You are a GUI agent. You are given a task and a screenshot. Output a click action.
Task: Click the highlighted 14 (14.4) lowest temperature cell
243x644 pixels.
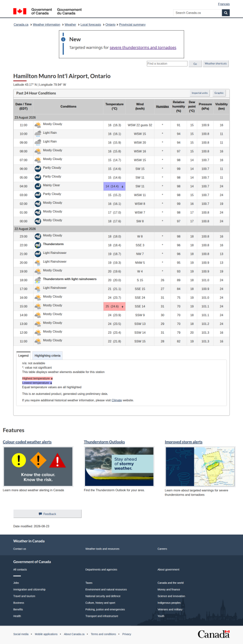pos(115,186)
